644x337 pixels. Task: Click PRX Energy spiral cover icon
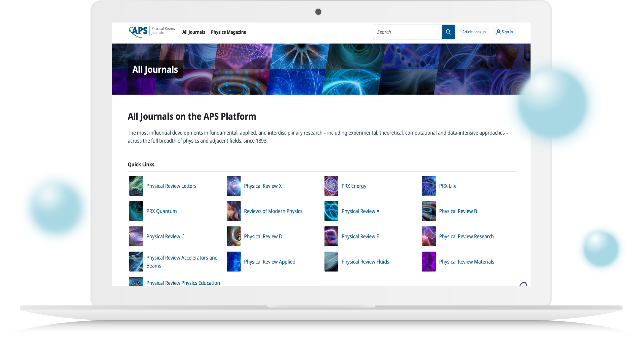331,186
